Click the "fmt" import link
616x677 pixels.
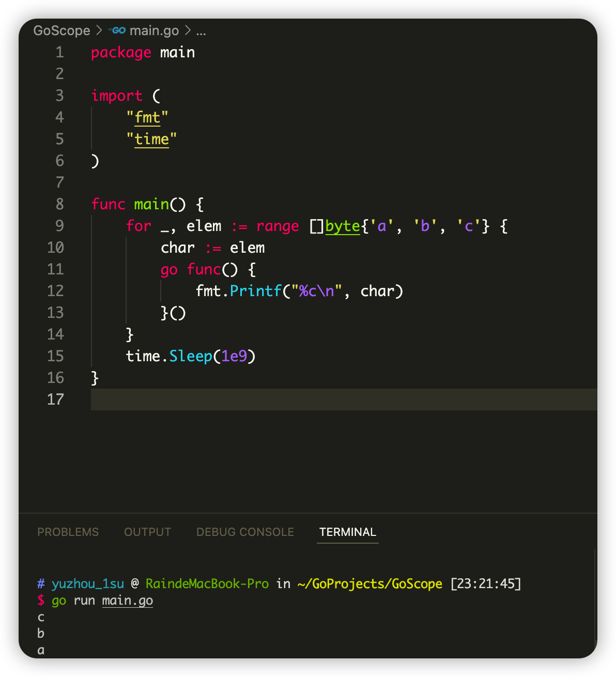(x=147, y=118)
